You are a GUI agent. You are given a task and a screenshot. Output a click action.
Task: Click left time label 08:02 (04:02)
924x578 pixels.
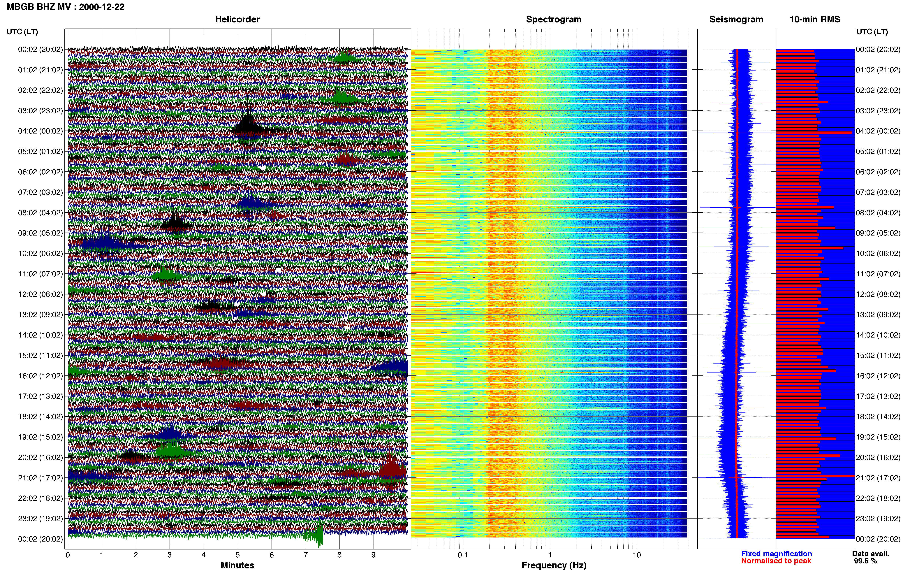(41, 213)
